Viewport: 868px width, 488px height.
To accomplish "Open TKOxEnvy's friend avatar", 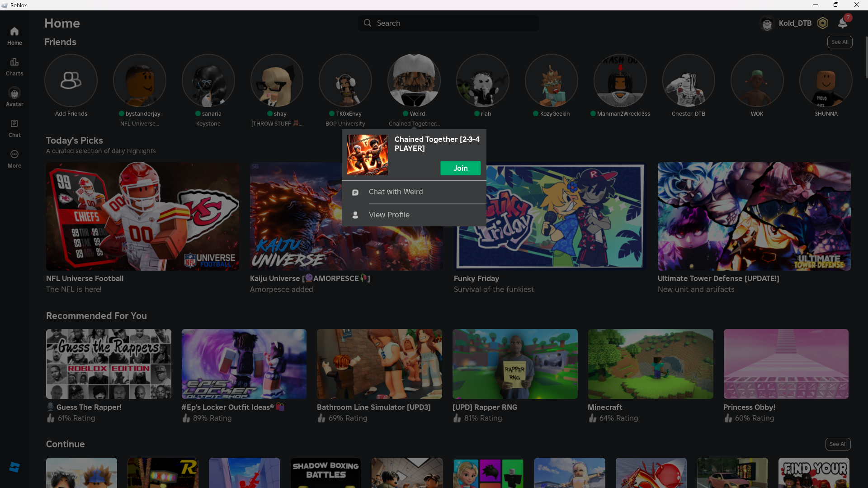I will coord(345,80).
